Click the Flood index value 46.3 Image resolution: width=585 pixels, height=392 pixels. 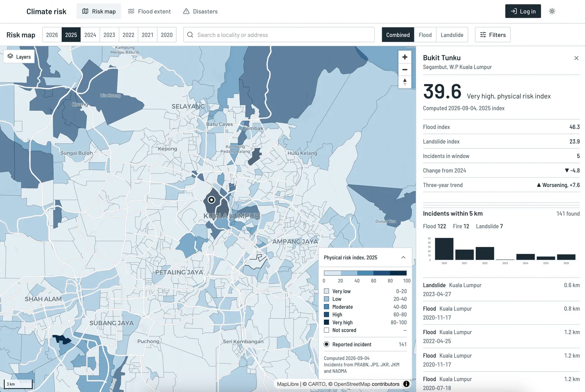click(574, 127)
